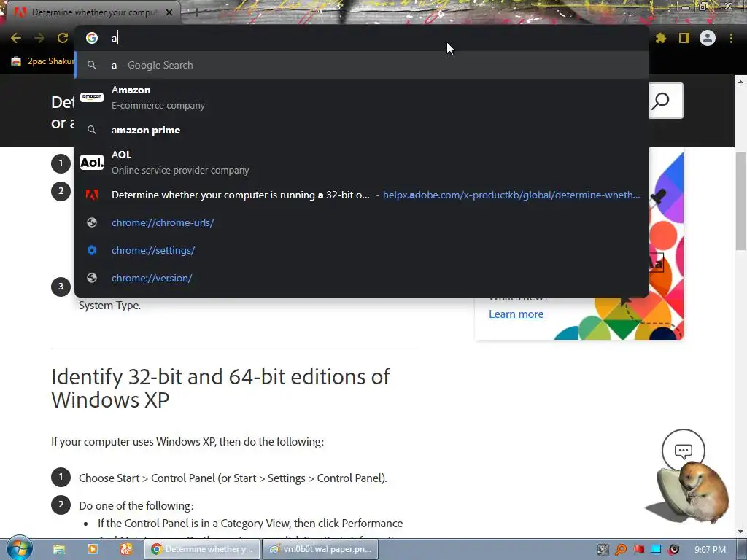Click the round black tray icon

coord(673,550)
